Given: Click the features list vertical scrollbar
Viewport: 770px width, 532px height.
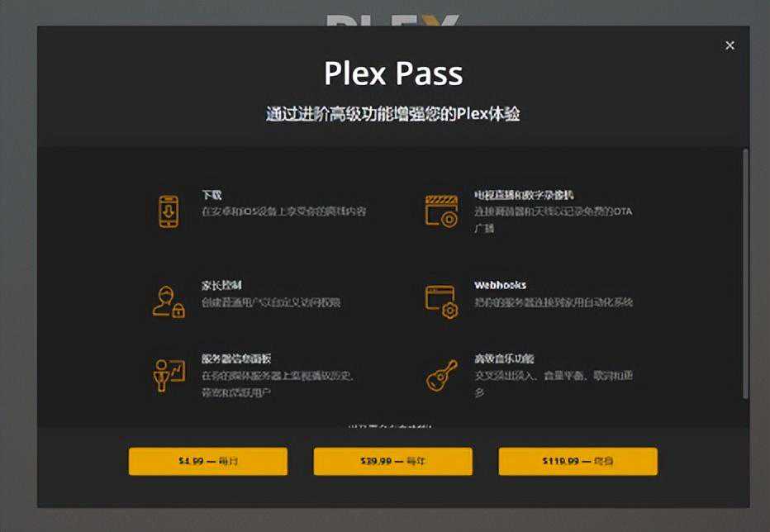Looking at the screenshot, I should coord(745,274).
